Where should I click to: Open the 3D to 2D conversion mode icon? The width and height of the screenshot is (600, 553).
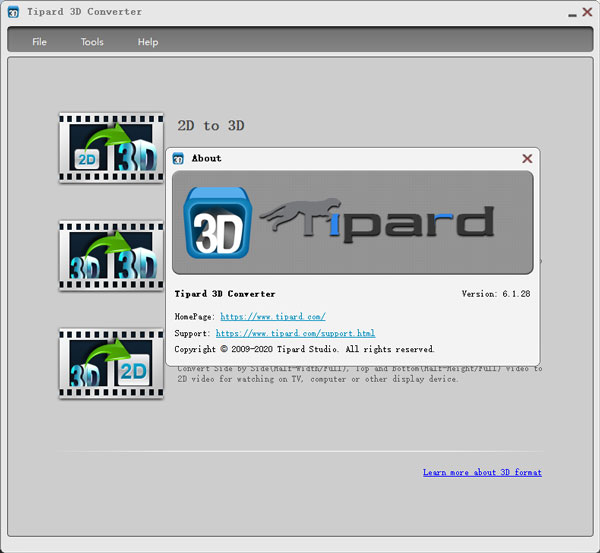point(110,364)
